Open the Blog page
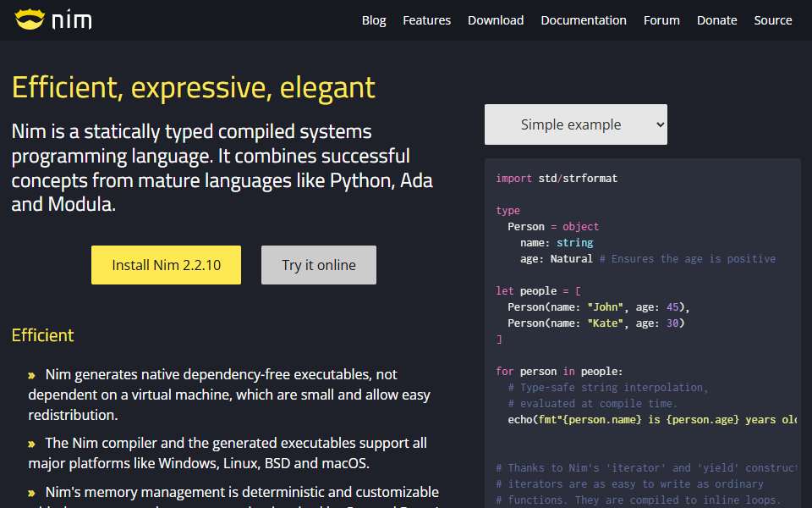 374,20
